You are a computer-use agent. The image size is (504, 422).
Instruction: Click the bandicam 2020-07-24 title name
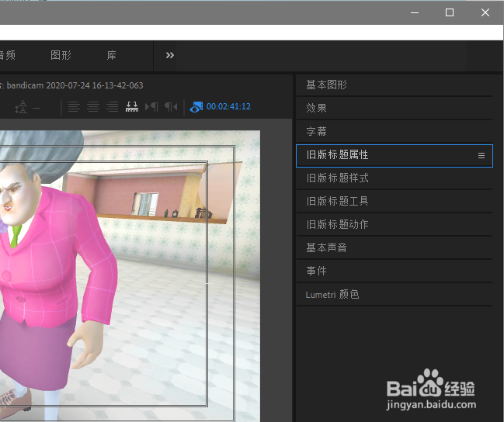click(75, 85)
